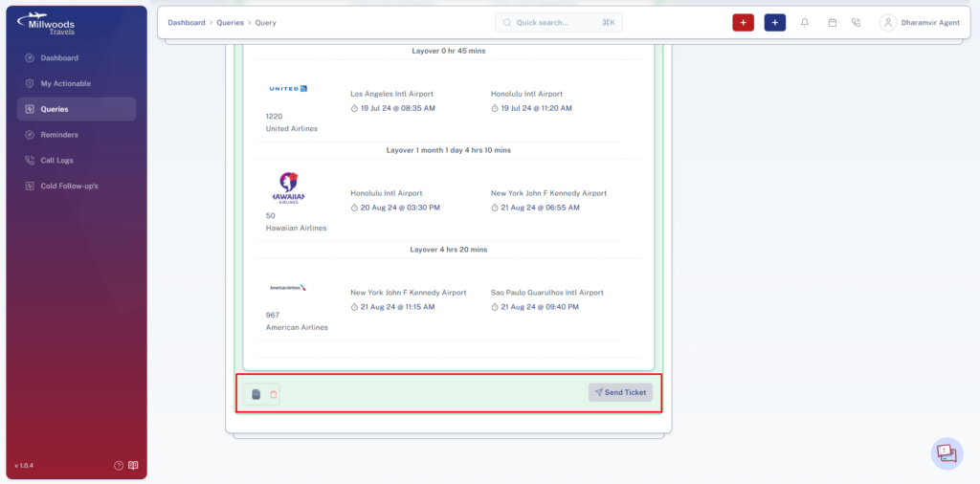
Task: Click the Send Ticket button
Action: coord(620,392)
